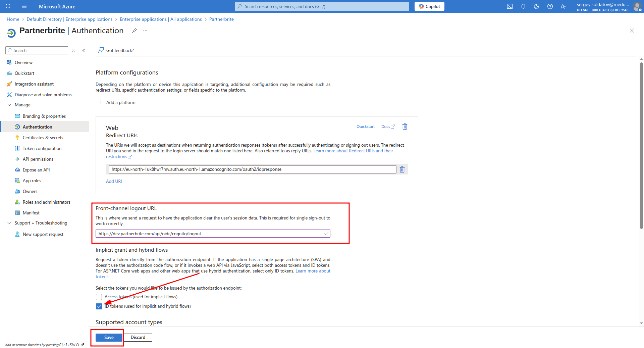Click the Add URI link
The width and height of the screenshot is (644, 348).
coord(114,181)
